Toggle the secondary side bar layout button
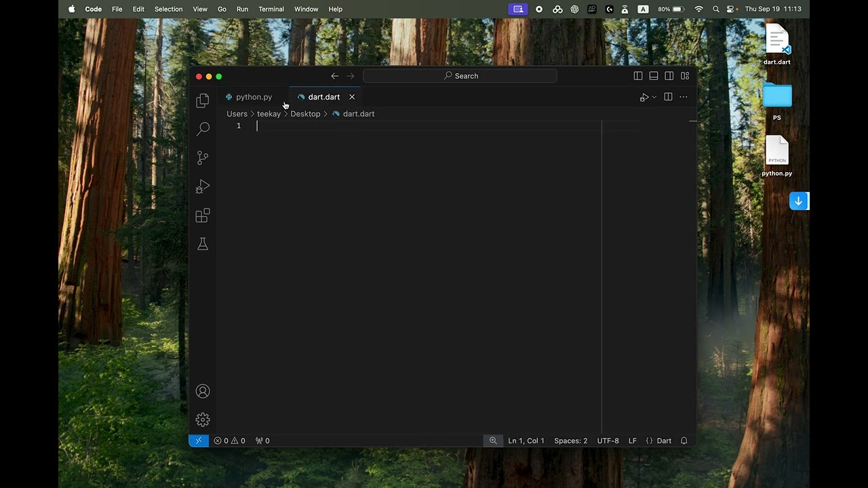 tap(669, 76)
